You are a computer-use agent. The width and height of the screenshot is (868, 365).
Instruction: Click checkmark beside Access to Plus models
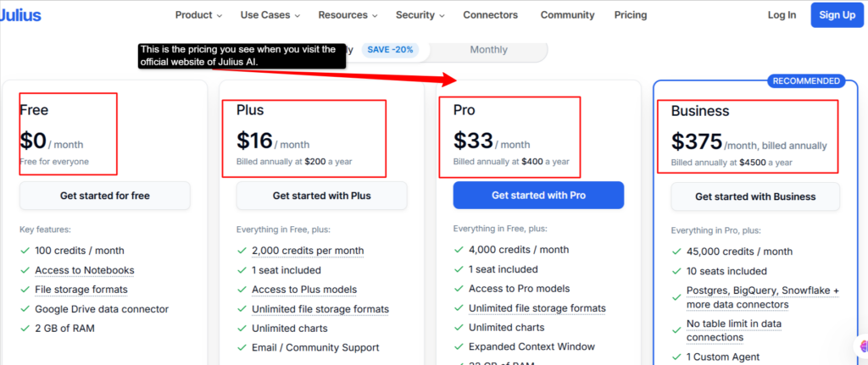pos(242,290)
